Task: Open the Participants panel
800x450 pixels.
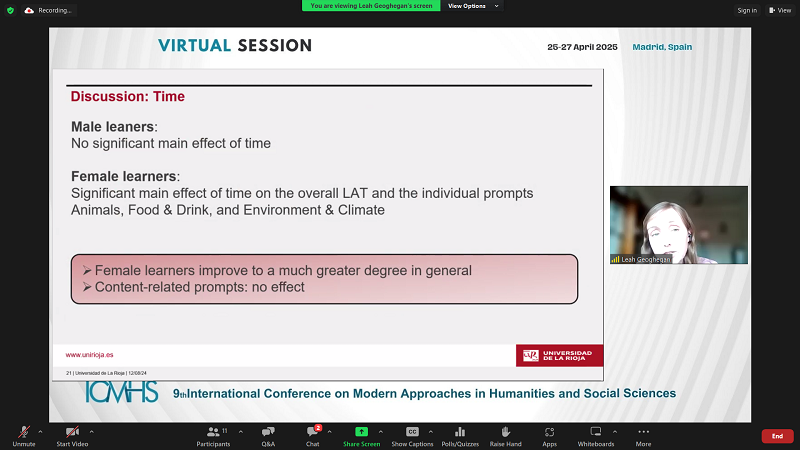Action: click(x=213, y=435)
